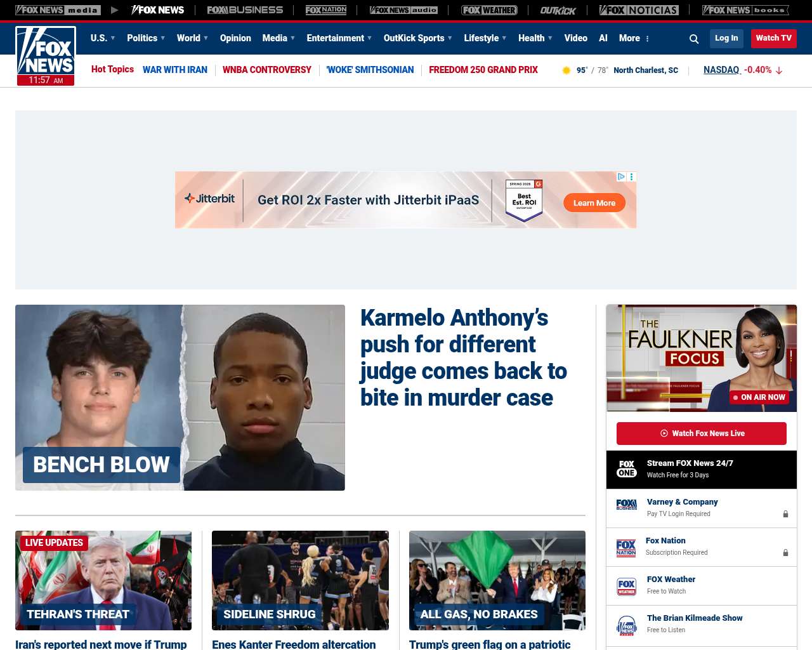The height and width of the screenshot is (650, 812).
Task: Open the AI section
Action: click(603, 38)
